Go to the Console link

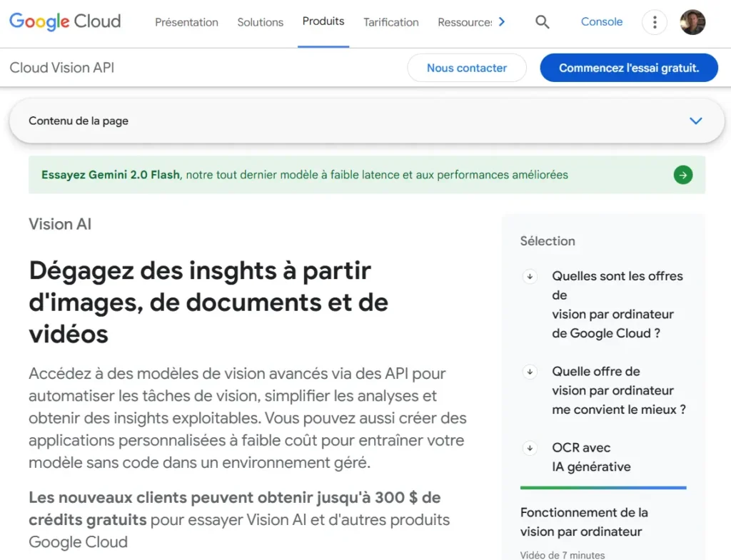[601, 22]
